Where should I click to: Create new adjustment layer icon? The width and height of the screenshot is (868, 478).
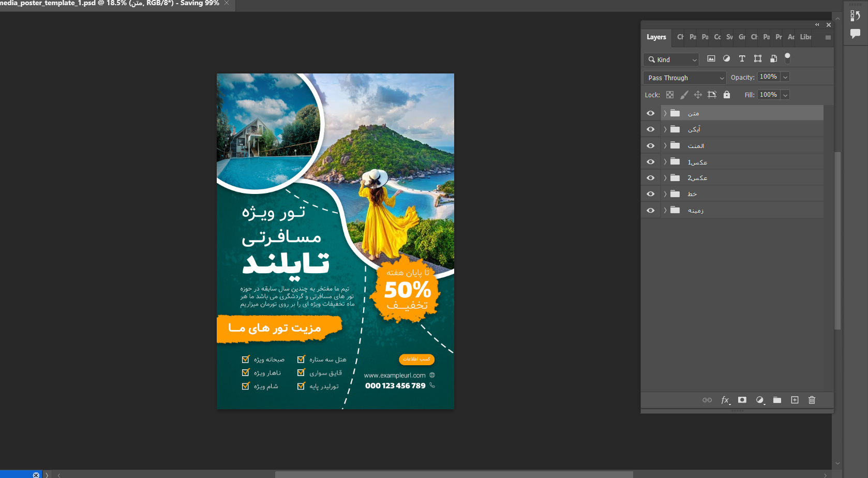tap(759, 400)
